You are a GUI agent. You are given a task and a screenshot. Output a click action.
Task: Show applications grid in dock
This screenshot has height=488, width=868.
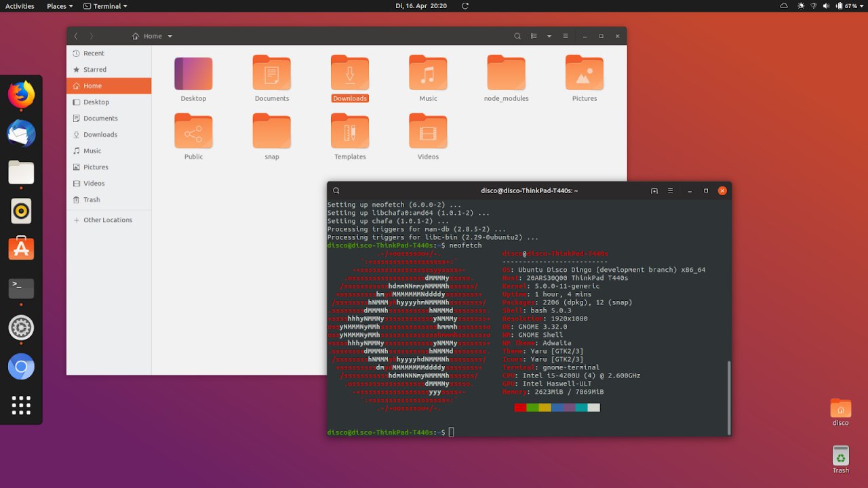coord(21,405)
